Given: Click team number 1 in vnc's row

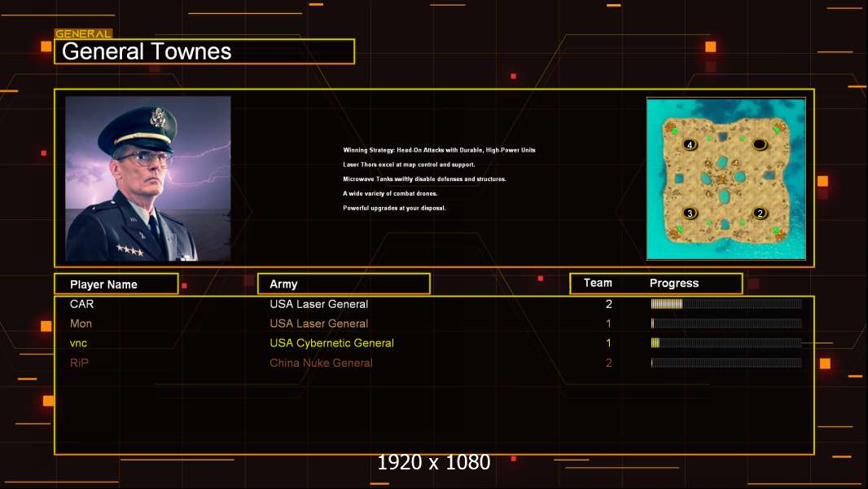Looking at the screenshot, I should point(608,343).
